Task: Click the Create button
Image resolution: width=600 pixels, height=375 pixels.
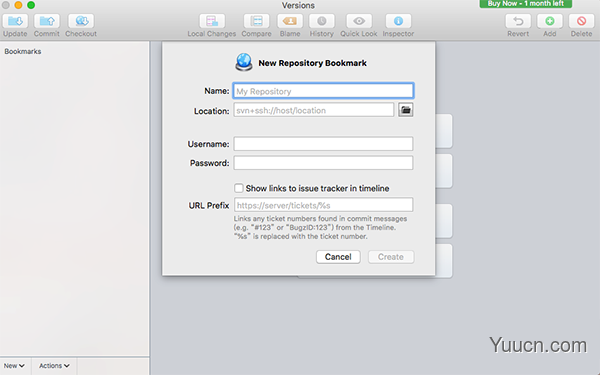Action: point(391,257)
